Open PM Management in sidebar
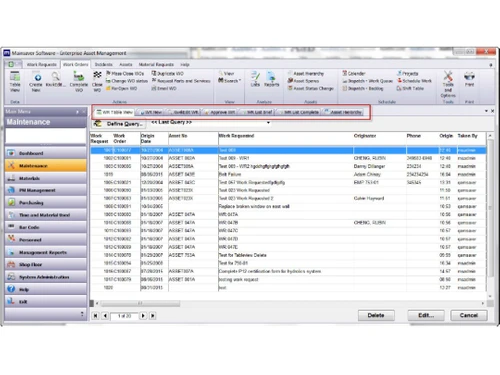Image resolution: width=500 pixels, height=375 pixels. click(x=46, y=190)
